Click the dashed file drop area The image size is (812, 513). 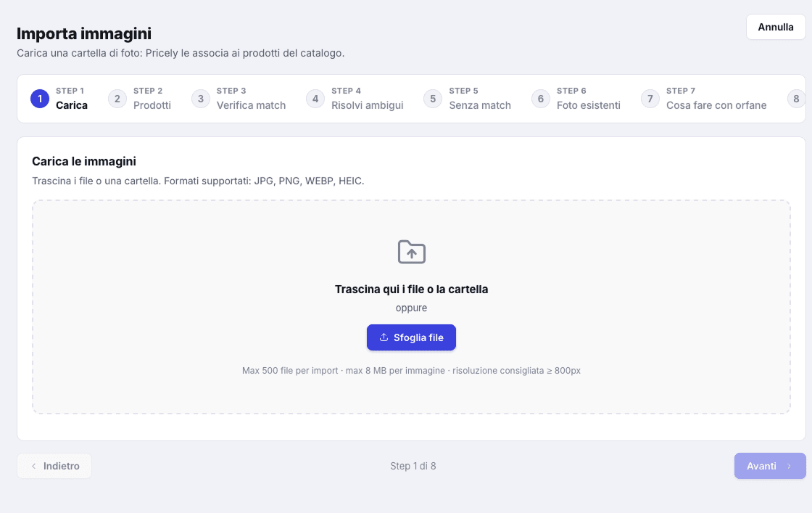click(x=411, y=307)
